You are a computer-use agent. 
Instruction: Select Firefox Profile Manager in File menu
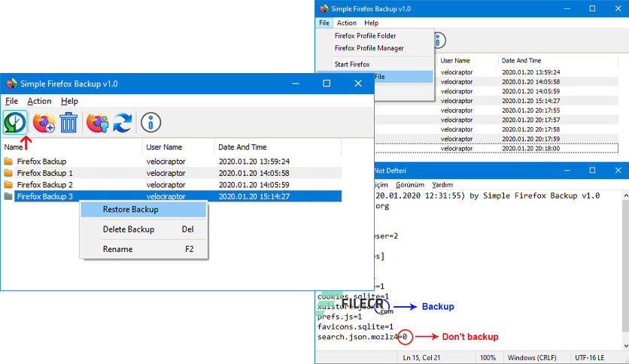tap(369, 48)
